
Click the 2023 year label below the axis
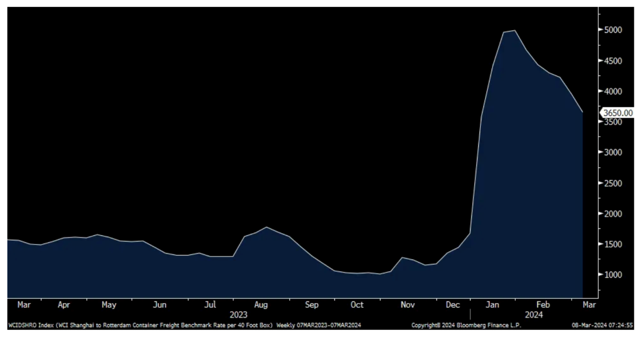238,315
